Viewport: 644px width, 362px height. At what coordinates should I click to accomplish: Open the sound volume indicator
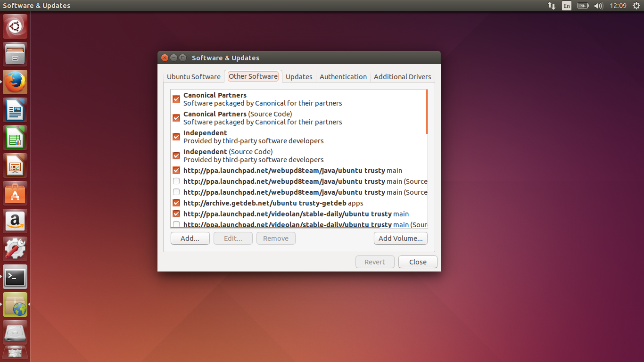click(599, 6)
